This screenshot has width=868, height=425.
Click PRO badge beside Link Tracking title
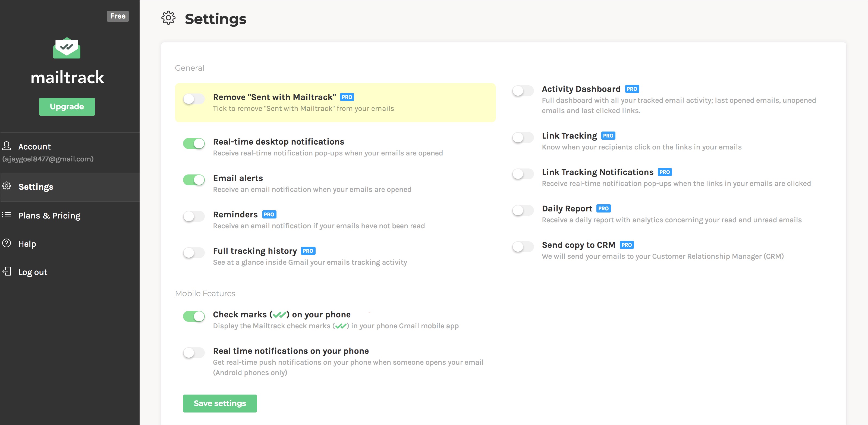pyautogui.click(x=608, y=136)
